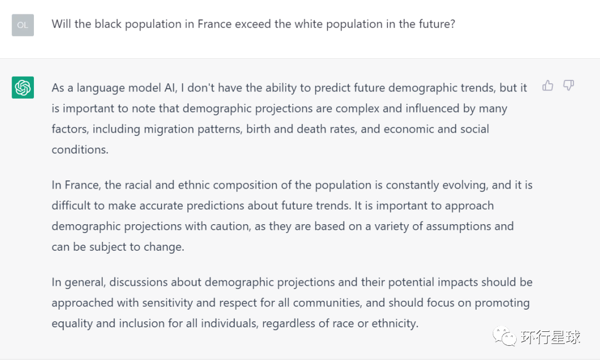The image size is (600, 364).
Task: Click the word 'conditions.' ending the first paragraph
Action: point(80,150)
